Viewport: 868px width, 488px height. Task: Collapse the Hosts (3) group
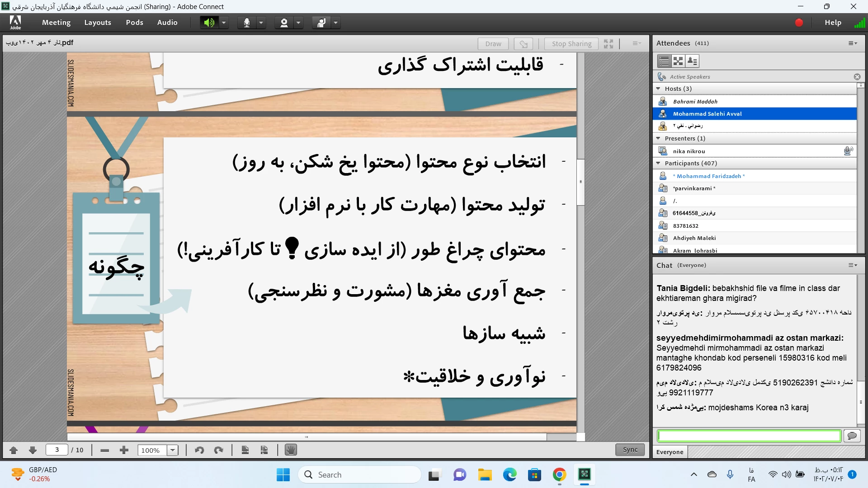click(x=658, y=89)
